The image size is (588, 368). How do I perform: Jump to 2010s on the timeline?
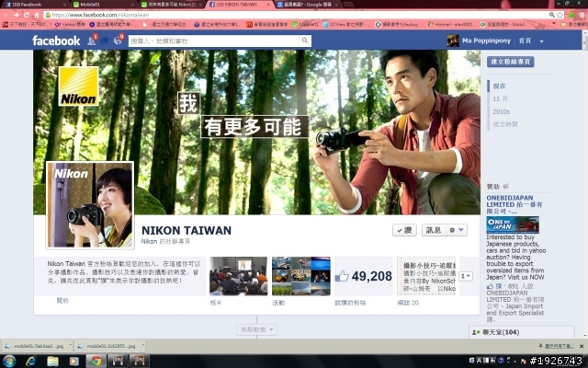[502, 111]
